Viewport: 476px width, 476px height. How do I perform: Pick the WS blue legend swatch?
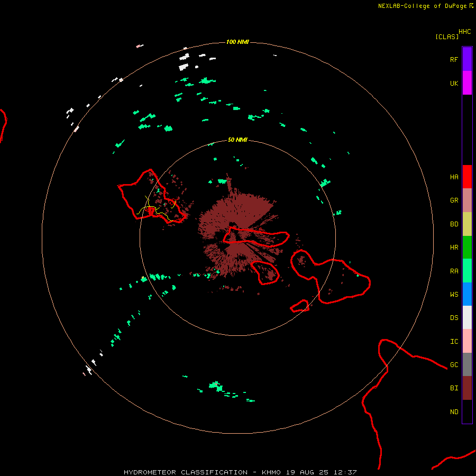pyautogui.click(x=467, y=294)
